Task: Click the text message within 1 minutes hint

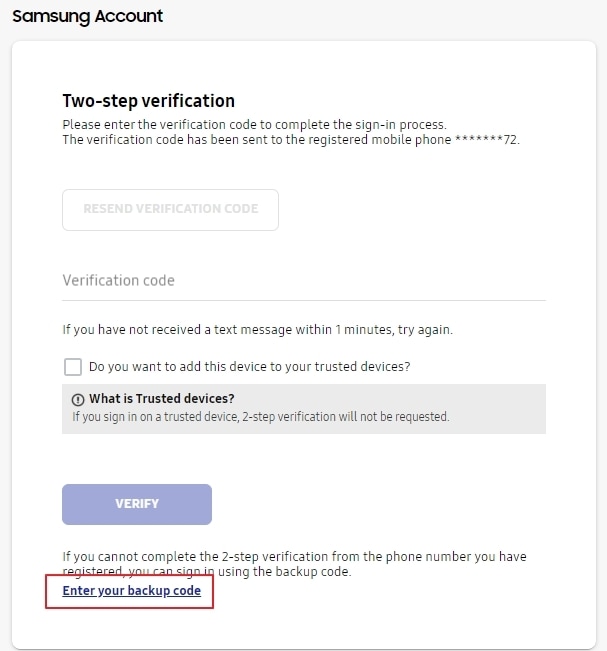Action: click(x=257, y=330)
